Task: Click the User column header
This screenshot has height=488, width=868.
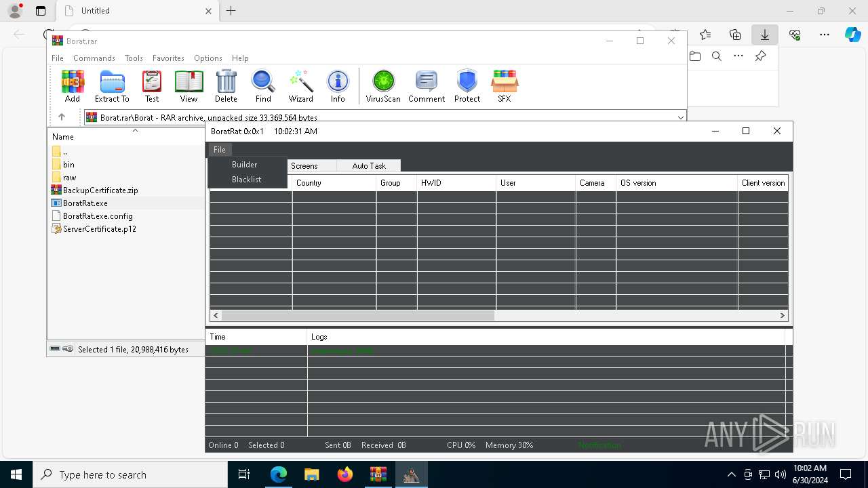Action: point(536,183)
